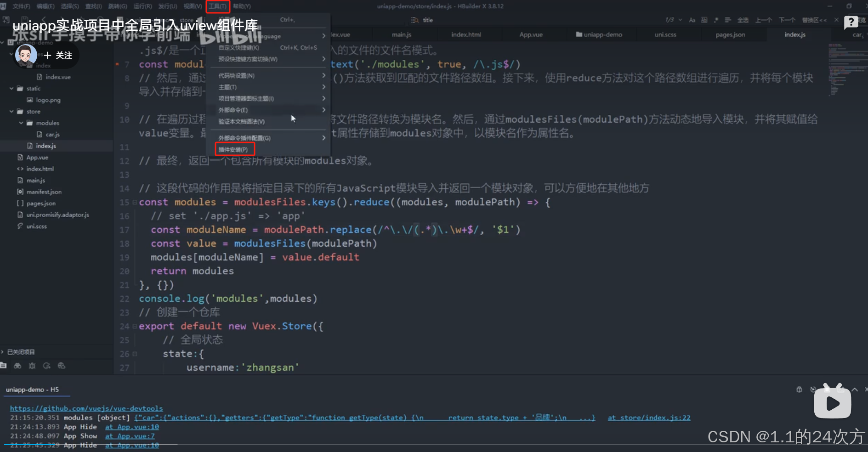Image resolution: width=868 pixels, height=452 pixels.
Task: Switch to the uni.scss editor tab
Action: (x=665, y=34)
